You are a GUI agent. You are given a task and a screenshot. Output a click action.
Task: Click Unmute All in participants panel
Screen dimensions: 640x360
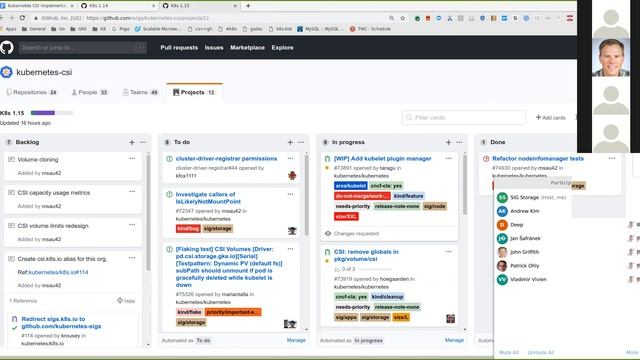pos(540,352)
